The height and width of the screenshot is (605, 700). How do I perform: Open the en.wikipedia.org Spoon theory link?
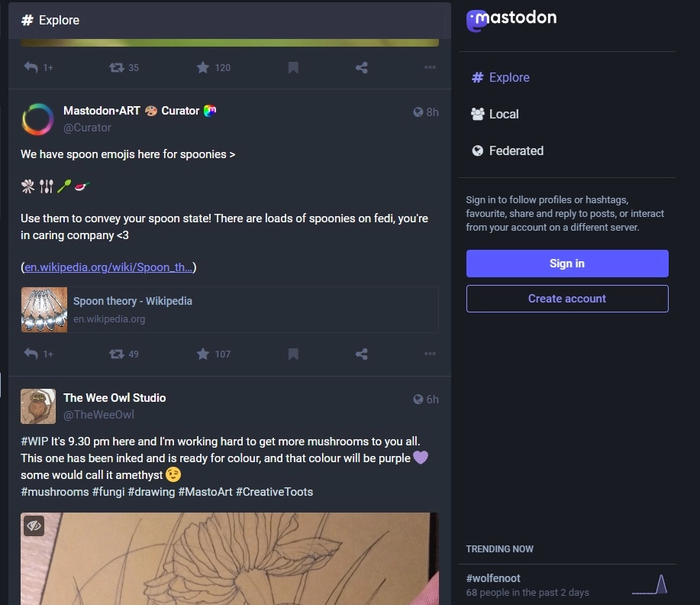point(108,267)
